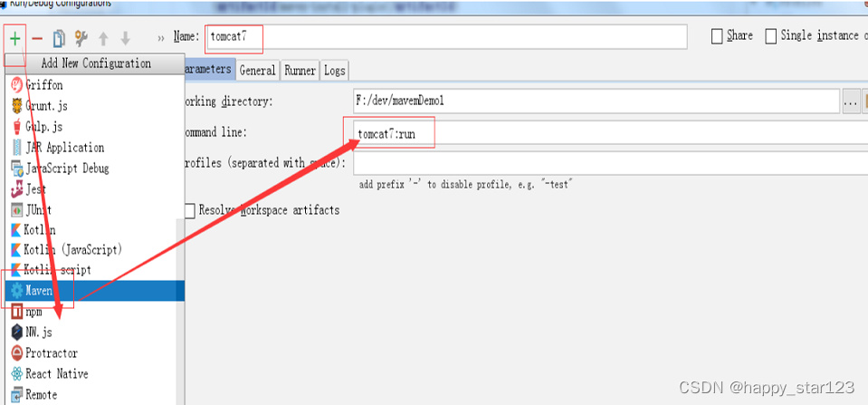The image size is (868, 405).
Task: Click the Name input field containing tomcat7
Action: pos(445,36)
